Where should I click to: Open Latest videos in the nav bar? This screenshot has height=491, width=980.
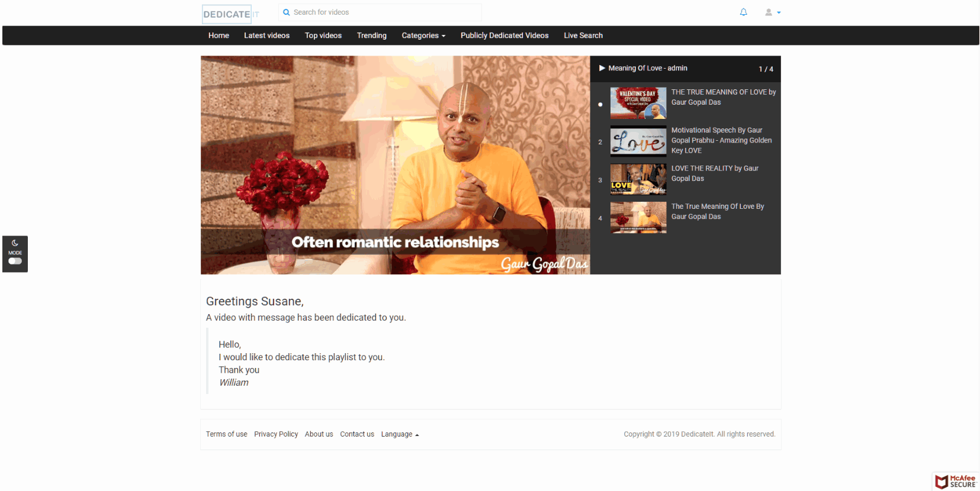pos(266,35)
